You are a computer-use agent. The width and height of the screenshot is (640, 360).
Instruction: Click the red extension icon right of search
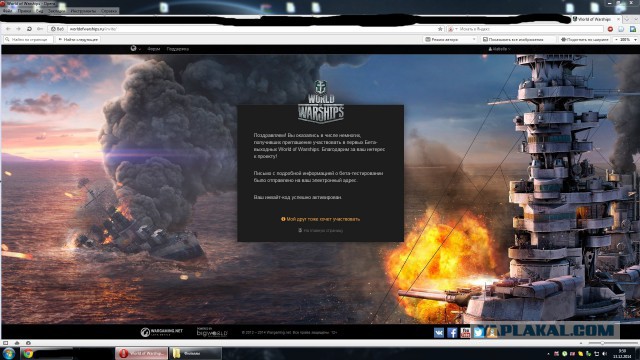point(610,29)
